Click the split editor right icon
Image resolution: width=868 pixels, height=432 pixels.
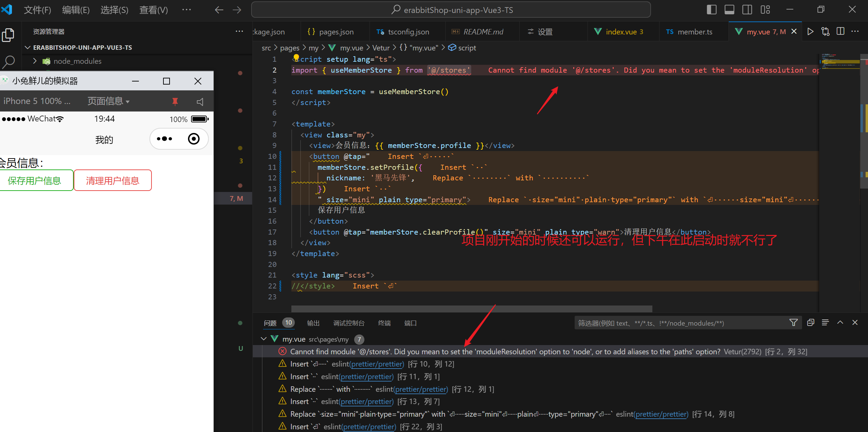(x=840, y=32)
